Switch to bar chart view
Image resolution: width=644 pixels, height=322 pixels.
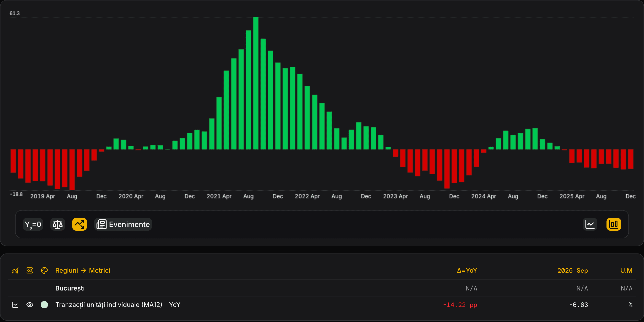point(614,224)
